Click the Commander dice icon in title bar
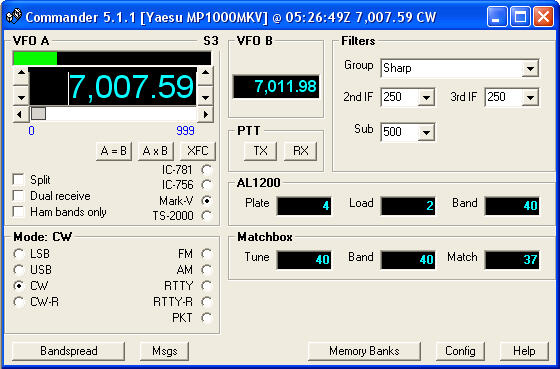Screen dimensions: 560x369 click(x=14, y=16)
